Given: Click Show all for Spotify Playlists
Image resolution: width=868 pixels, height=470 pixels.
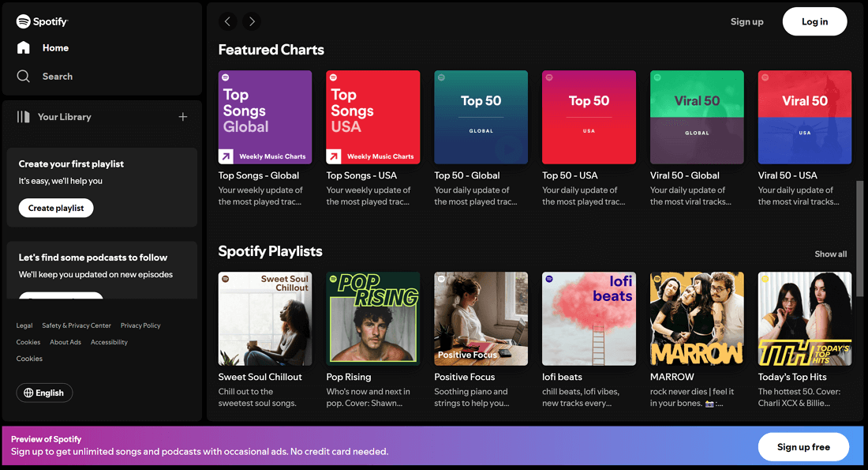Looking at the screenshot, I should click(x=830, y=254).
